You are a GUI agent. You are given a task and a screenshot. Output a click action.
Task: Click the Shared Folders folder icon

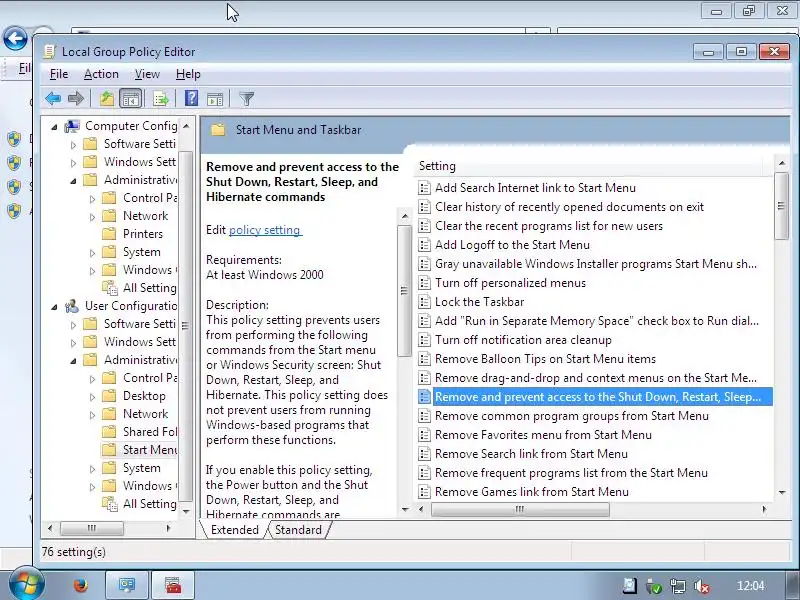point(109,432)
